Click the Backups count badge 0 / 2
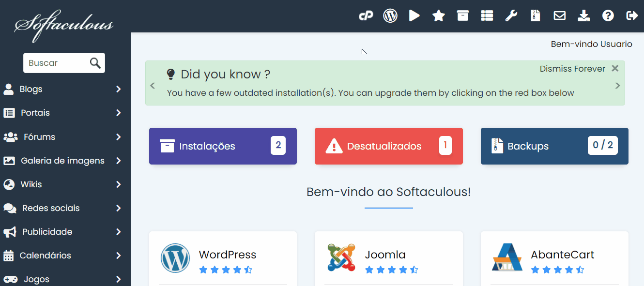644x286 pixels. 603,146
